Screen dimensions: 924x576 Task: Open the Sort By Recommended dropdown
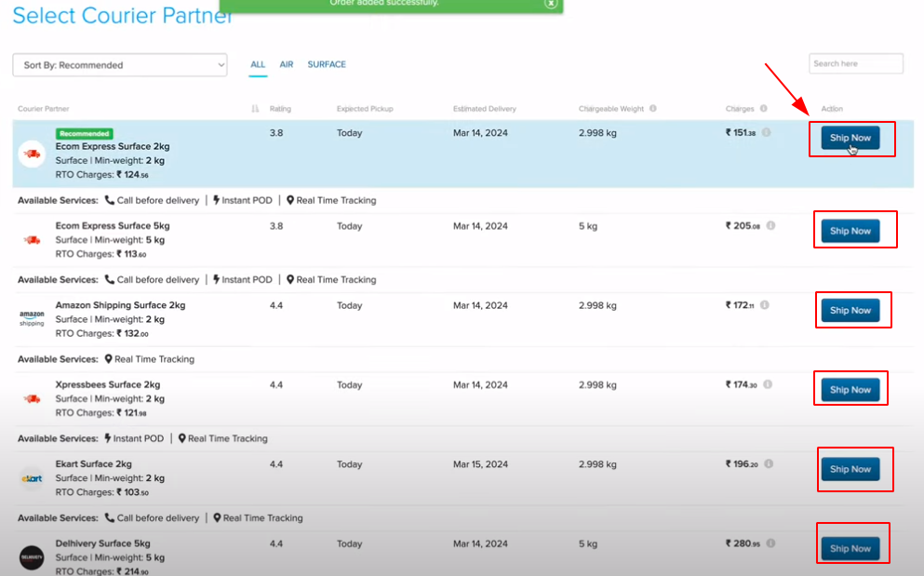tap(120, 65)
